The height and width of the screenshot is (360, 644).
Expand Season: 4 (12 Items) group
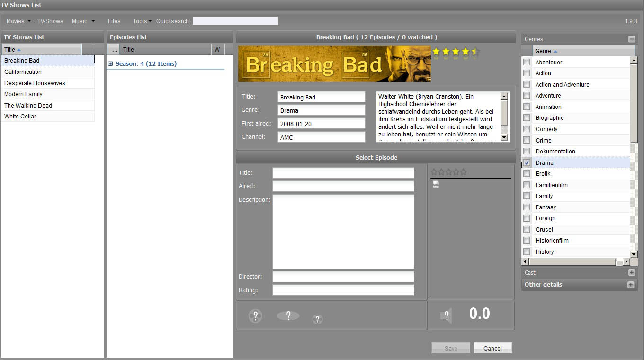pyautogui.click(x=110, y=63)
